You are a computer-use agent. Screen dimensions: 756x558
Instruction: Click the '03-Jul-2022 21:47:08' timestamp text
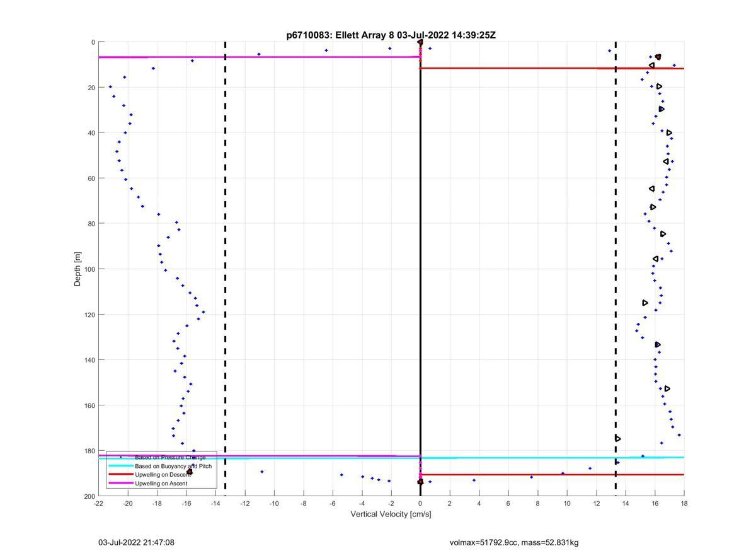136,542
